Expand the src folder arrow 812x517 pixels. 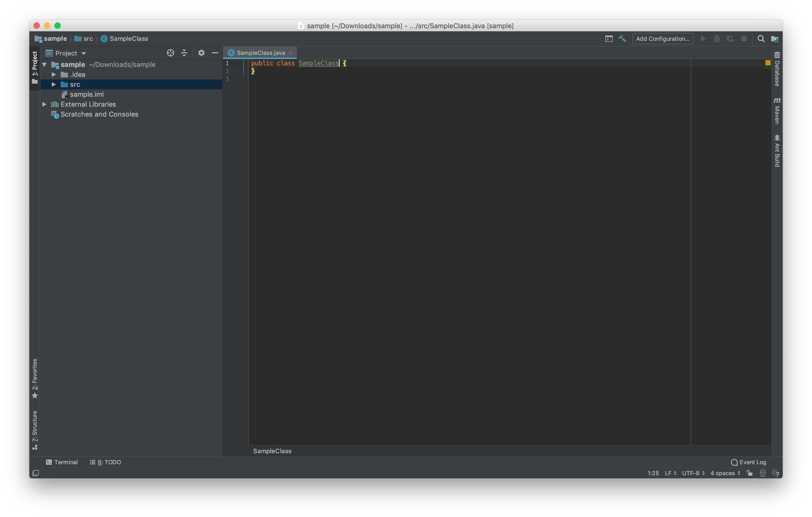point(54,84)
